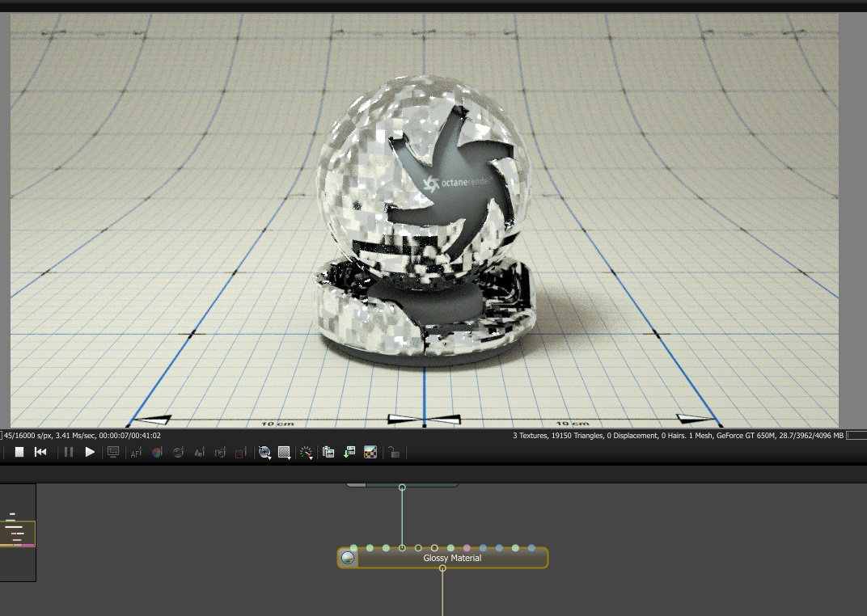Open the render priority gauge dropdown
This screenshot has width=867, height=616.
coord(306,453)
